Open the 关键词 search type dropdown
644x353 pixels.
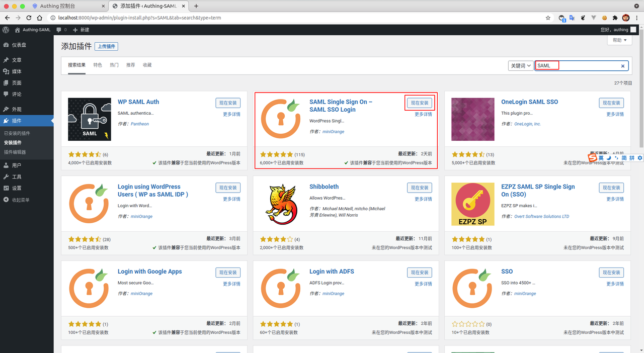pos(521,66)
